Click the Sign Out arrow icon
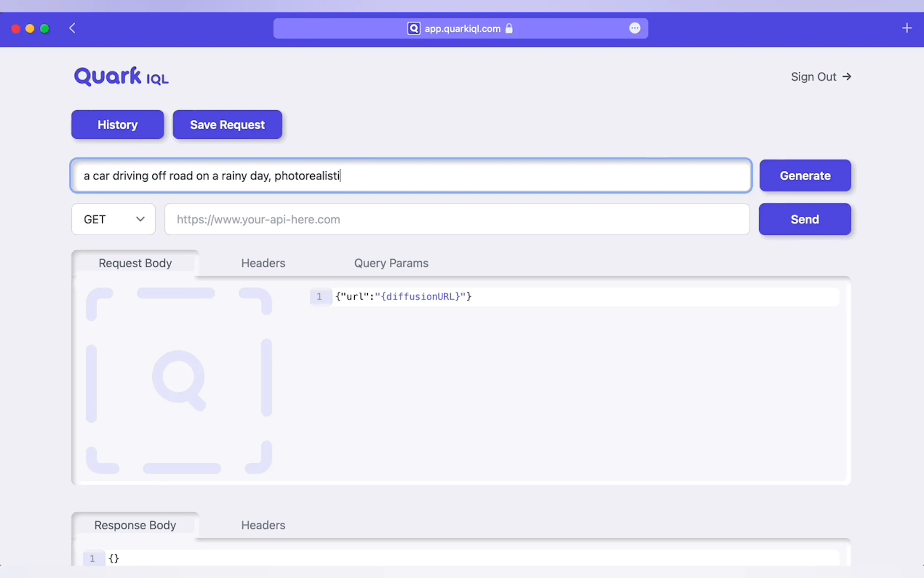This screenshot has height=578, width=924. [x=847, y=77]
